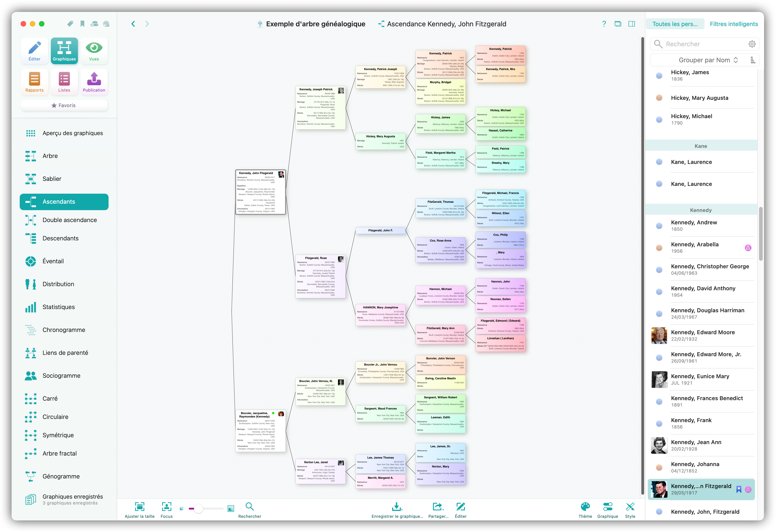Click the Rechercher search field
Viewport: 776px width, 532px height.
coord(705,44)
